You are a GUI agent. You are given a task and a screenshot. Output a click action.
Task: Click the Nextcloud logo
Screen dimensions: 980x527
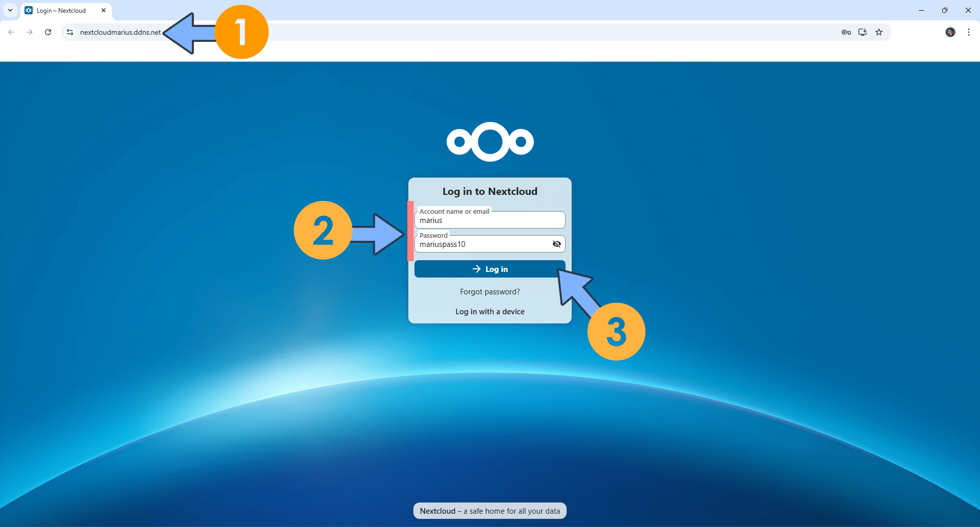(x=490, y=142)
